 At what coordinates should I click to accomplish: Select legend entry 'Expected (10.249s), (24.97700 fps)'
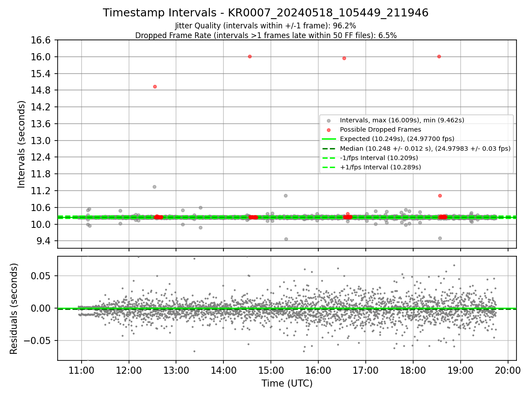tap(397, 139)
